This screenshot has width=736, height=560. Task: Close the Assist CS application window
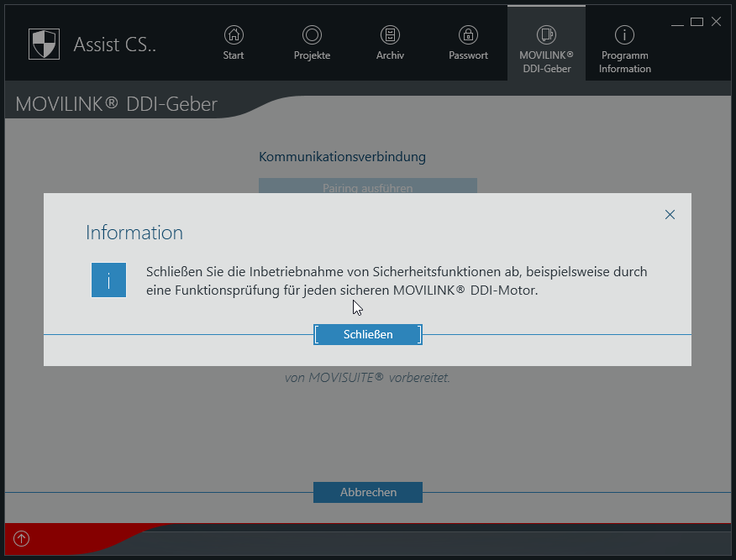717,22
